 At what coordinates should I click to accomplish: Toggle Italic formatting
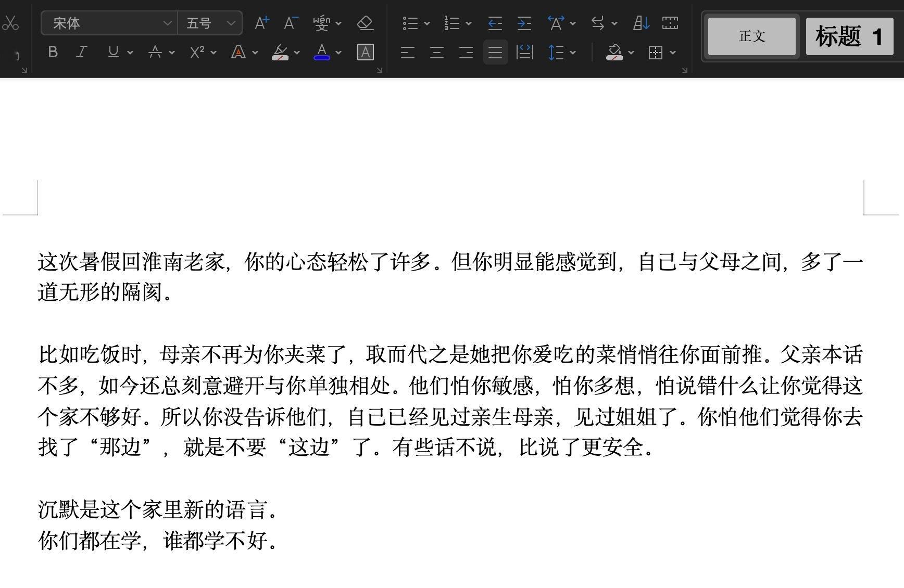(x=82, y=52)
